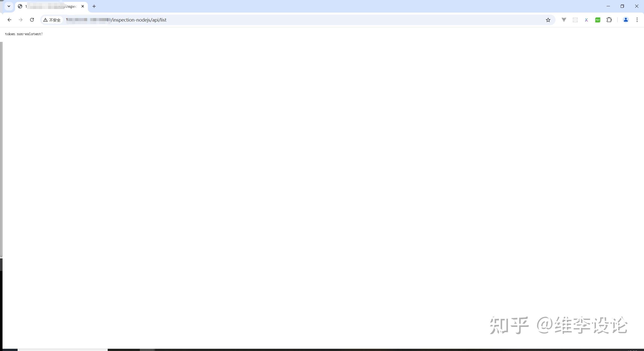Click the grey blurred extension icon

pyautogui.click(x=575, y=20)
